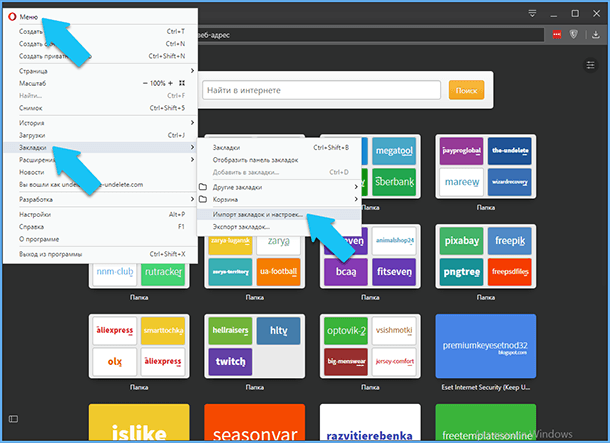The height and width of the screenshot is (443, 610).
Task: Open mareew tile
Action: click(461, 182)
